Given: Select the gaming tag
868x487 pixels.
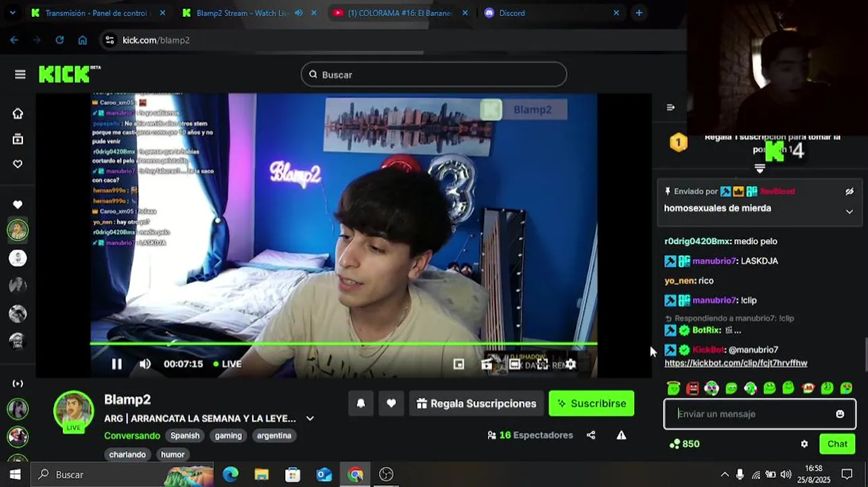Looking at the screenshot, I should pos(228,436).
